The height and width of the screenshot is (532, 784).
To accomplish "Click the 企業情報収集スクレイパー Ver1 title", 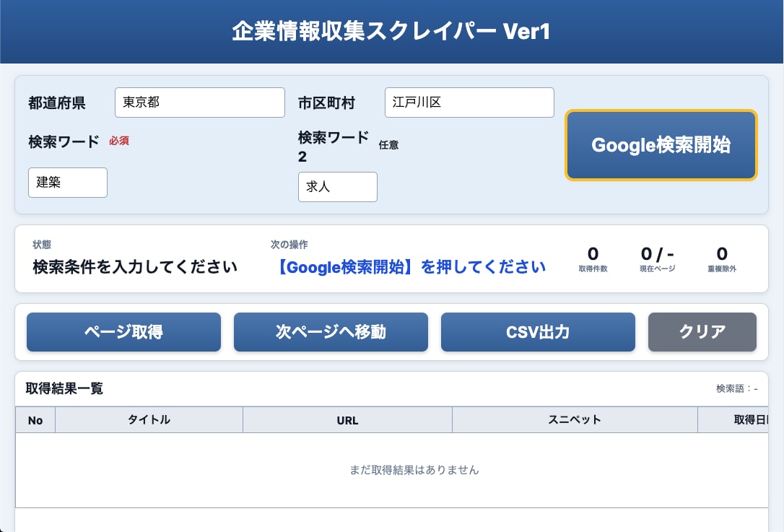I will pyautogui.click(x=391, y=31).
